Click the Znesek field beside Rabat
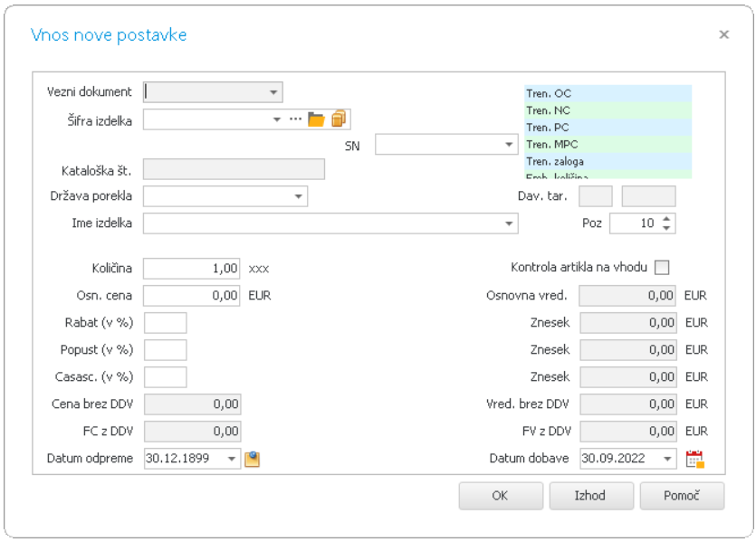Screen dimensions: 756x542 click(x=627, y=323)
